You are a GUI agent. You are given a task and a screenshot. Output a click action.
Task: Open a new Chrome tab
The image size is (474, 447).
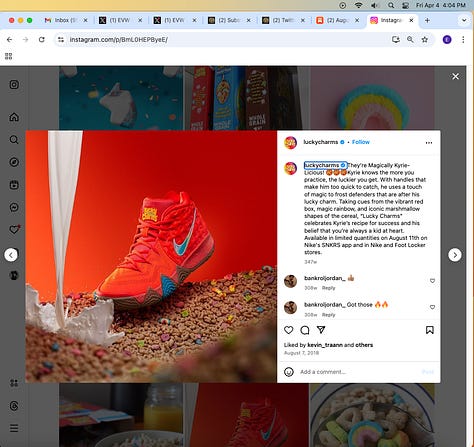tap(427, 20)
